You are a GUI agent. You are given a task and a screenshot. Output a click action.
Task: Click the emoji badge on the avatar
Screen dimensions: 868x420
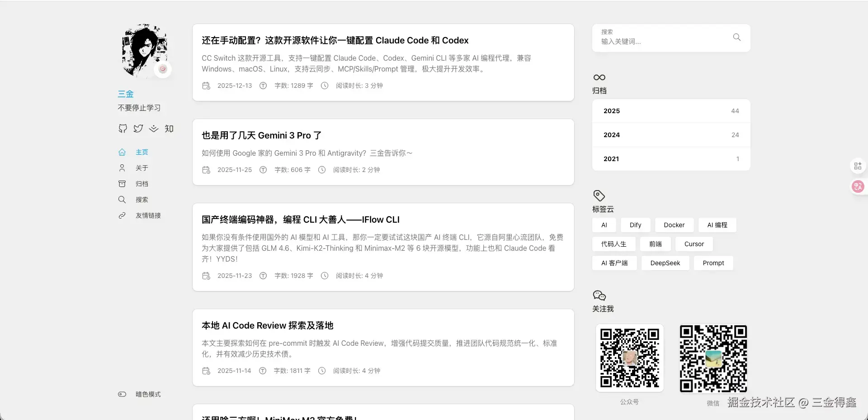163,69
